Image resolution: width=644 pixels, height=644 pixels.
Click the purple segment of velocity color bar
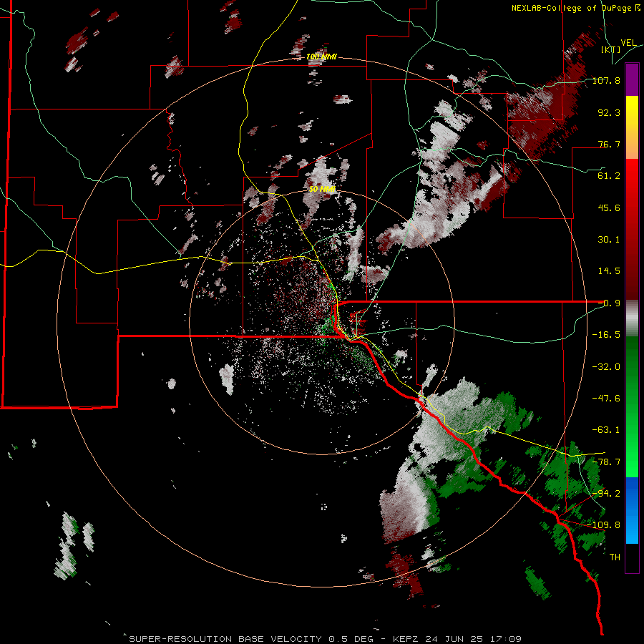pyautogui.click(x=632, y=80)
